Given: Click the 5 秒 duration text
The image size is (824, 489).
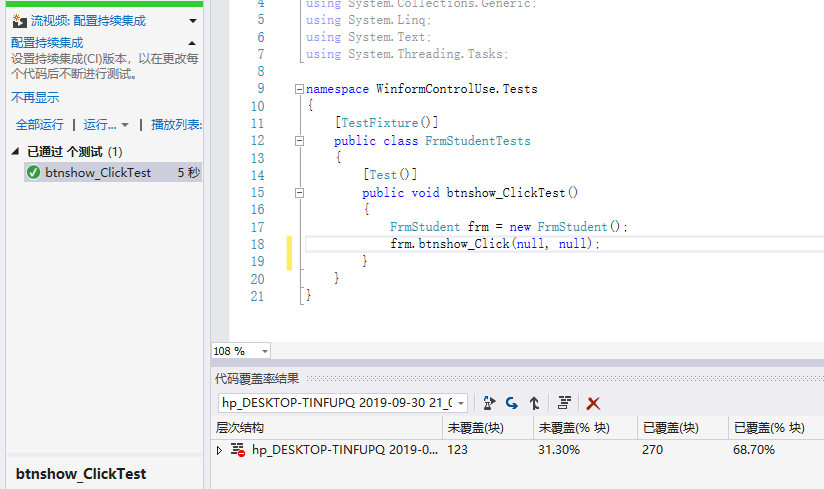Looking at the screenshot, I should tap(189, 172).
